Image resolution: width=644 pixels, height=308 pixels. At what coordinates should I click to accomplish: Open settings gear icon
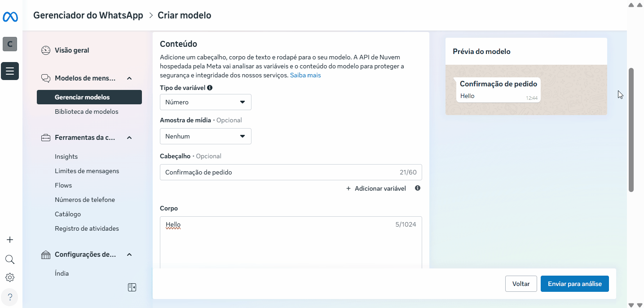point(10,277)
